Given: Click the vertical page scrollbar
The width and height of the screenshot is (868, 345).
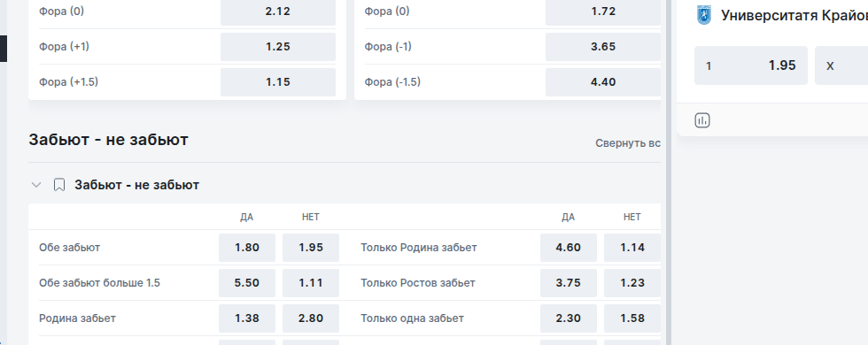Looking at the screenshot, I should click(668, 172).
